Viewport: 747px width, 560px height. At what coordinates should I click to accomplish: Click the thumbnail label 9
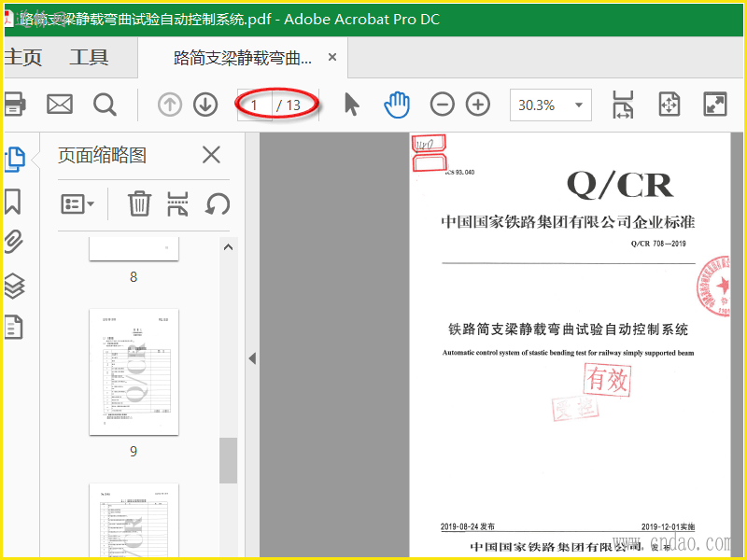[x=134, y=451]
